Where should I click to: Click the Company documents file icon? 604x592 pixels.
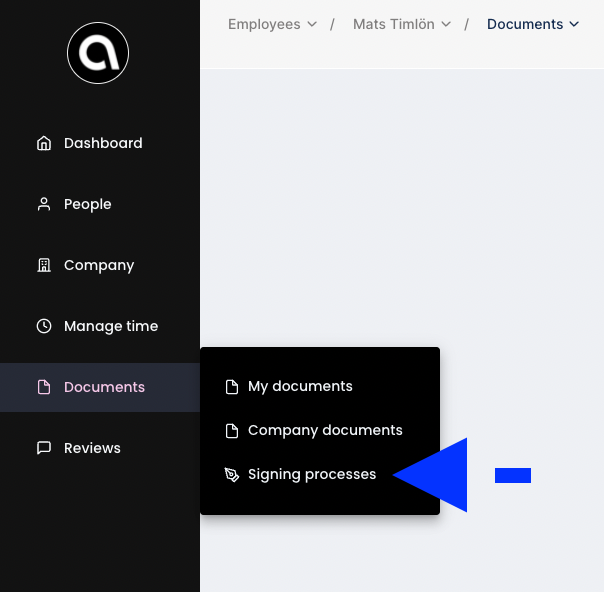pos(232,431)
